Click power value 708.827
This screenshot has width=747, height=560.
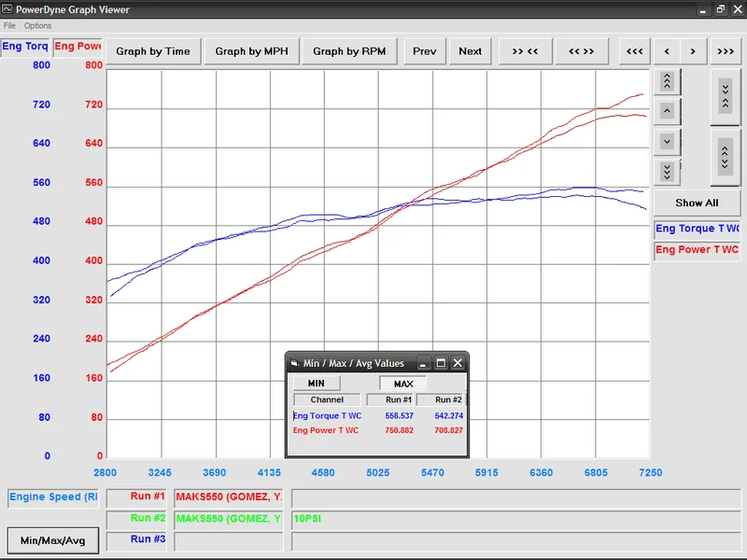click(x=449, y=430)
